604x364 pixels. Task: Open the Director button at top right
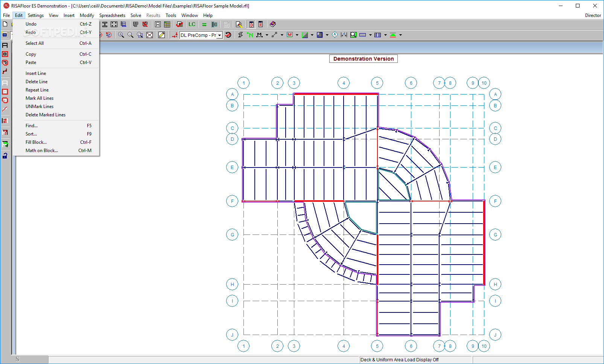(x=593, y=15)
